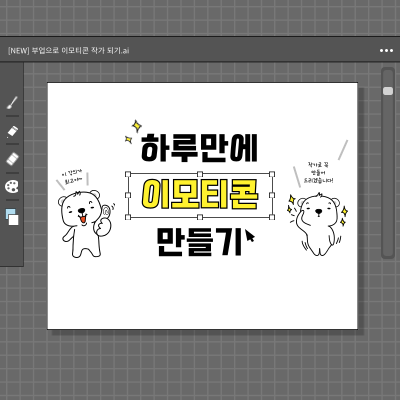Click the white foreground color square

pos(14,220)
